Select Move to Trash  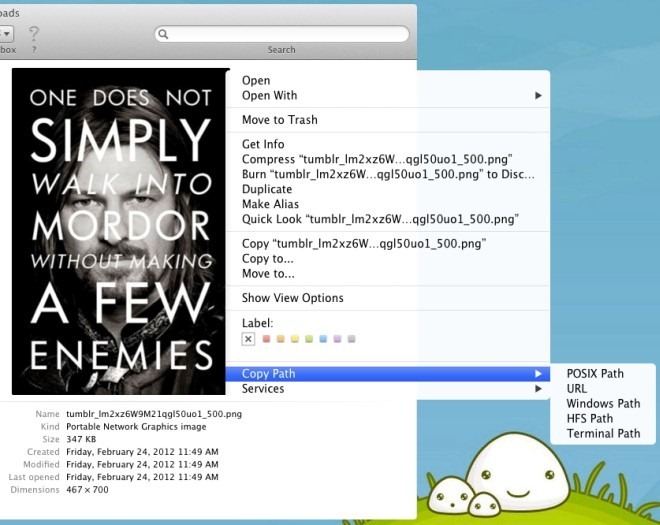tap(388, 120)
